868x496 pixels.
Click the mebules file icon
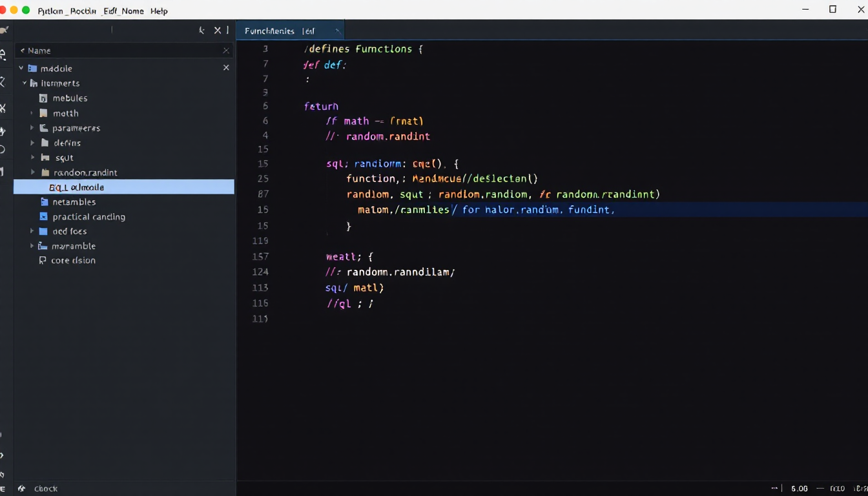(x=43, y=98)
